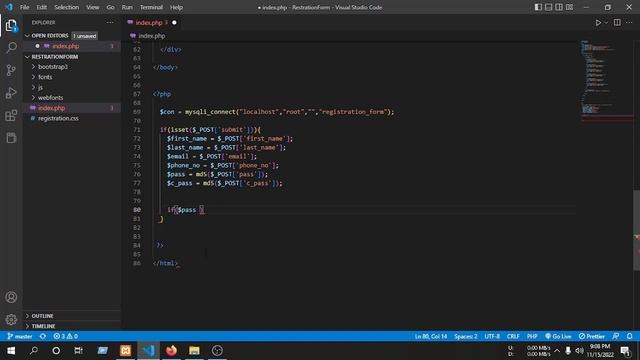Expand the Timeline section
Image resolution: width=640 pixels, height=360 pixels.
[72, 326]
